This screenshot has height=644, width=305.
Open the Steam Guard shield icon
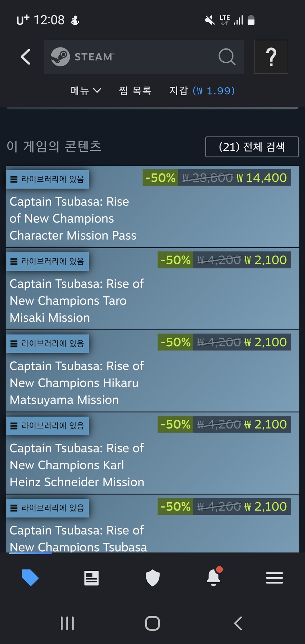(x=152, y=578)
